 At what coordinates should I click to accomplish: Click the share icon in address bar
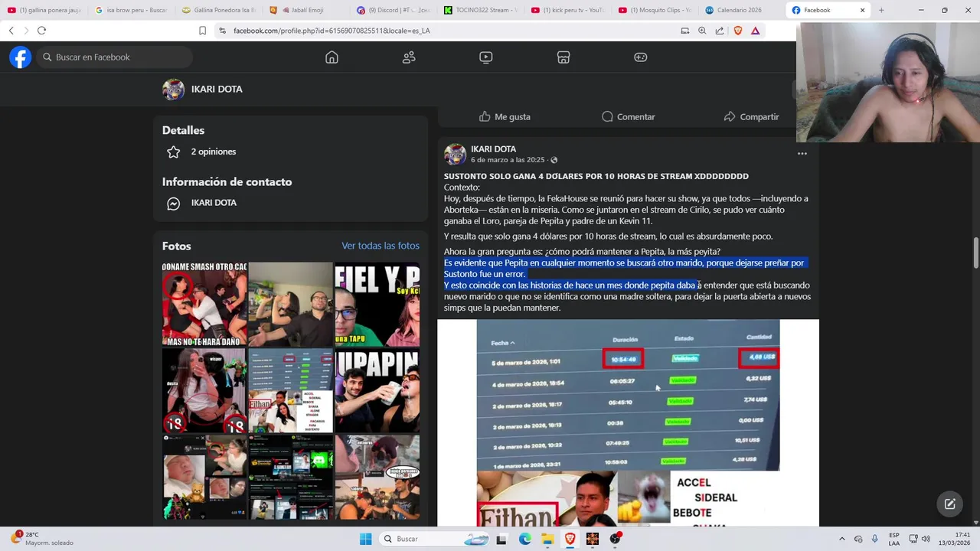(x=720, y=31)
